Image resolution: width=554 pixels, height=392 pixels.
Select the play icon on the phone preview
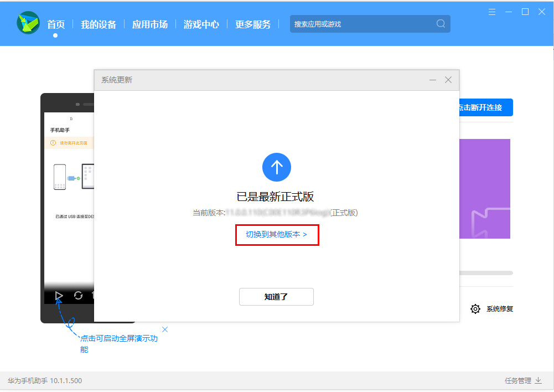(x=59, y=296)
